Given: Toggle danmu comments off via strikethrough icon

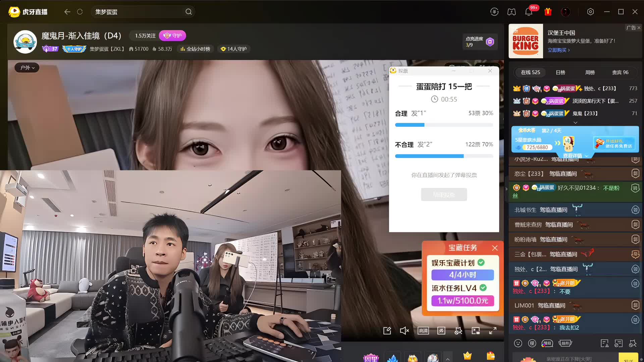Looking at the screenshot, I should (x=441, y=331).
